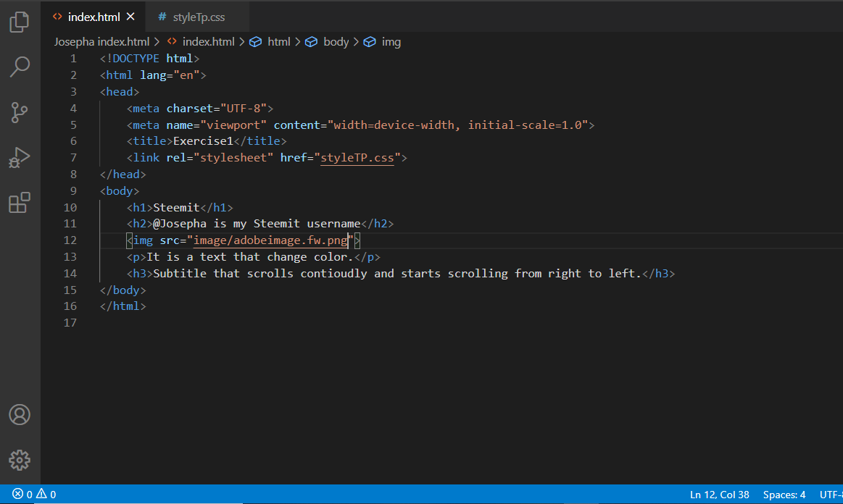Click the lang="en" attribute
The width and height of the screenshot is (843, 504).
pos(170,75)
